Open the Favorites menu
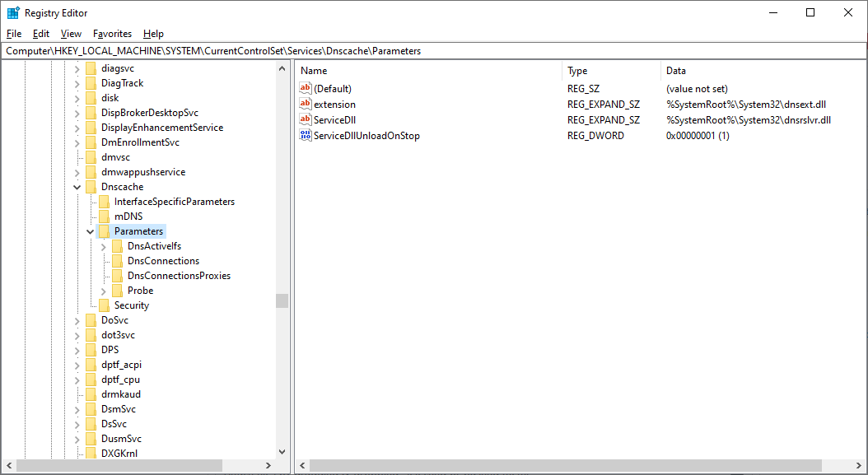This screenshot has height=475, width=868. point(112,34)
